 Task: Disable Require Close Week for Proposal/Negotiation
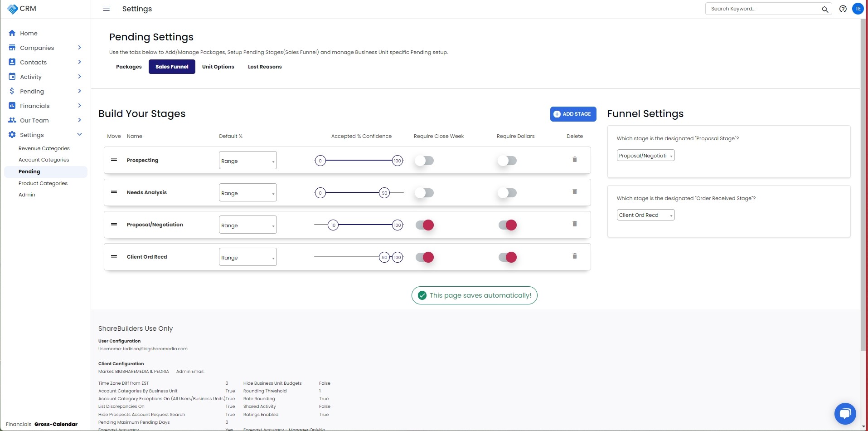[425, 225]
